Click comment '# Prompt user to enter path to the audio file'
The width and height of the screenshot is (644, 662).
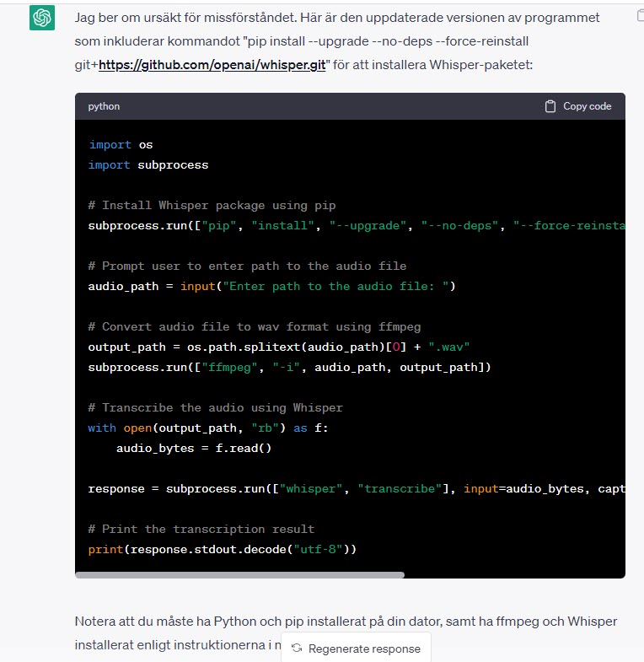point(247,266)
